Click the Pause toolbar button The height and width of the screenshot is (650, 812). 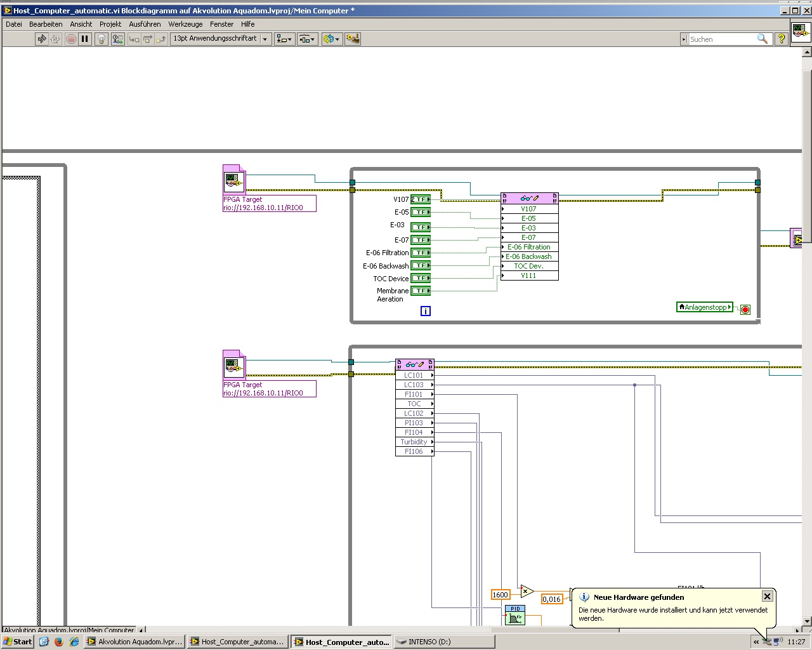[x=84, y=39]
